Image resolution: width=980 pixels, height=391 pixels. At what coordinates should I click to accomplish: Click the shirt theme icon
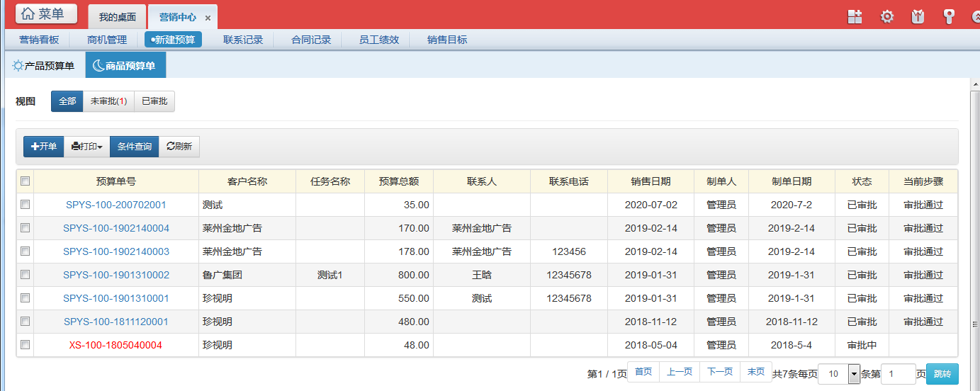pyautogui.click(x=918, y=17)
